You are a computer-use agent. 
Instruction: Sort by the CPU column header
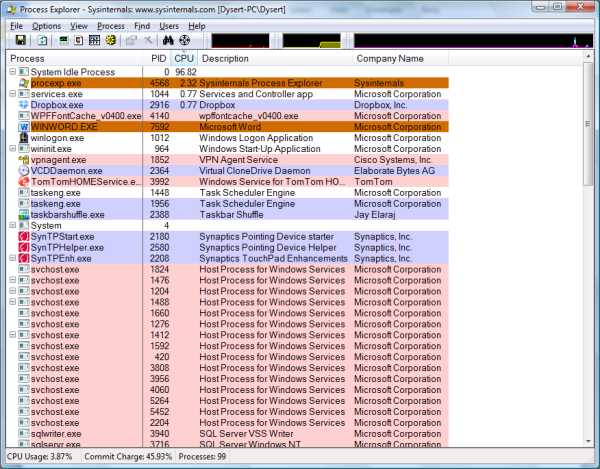tap(184, 59)
